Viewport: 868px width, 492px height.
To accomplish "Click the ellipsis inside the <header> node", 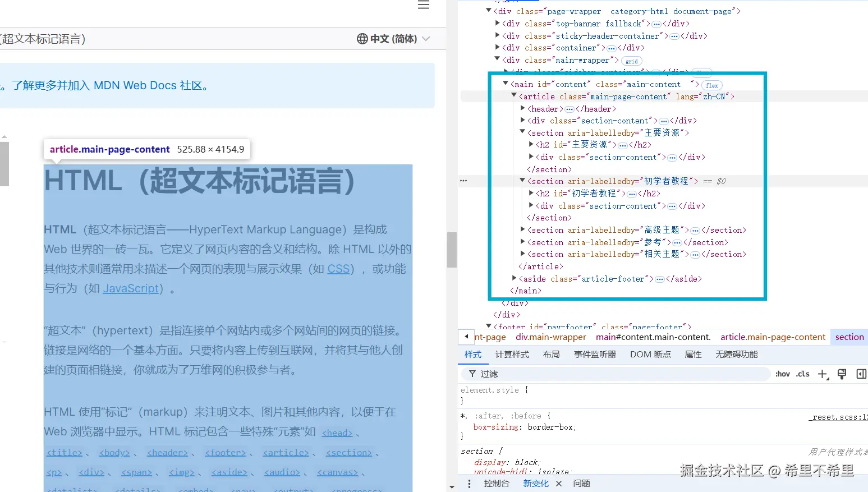I will coord(570,109).
